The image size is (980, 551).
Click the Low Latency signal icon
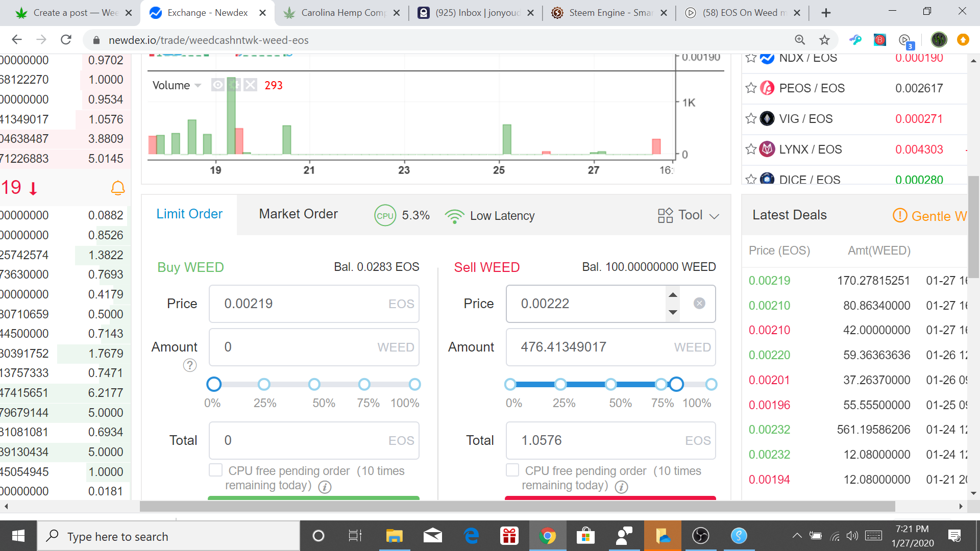454,216
